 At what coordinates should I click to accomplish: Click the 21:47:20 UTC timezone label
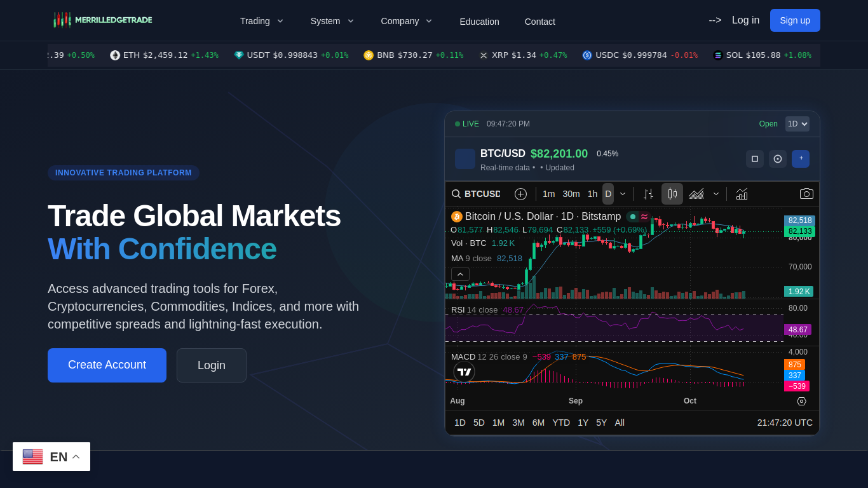point(785,423)
